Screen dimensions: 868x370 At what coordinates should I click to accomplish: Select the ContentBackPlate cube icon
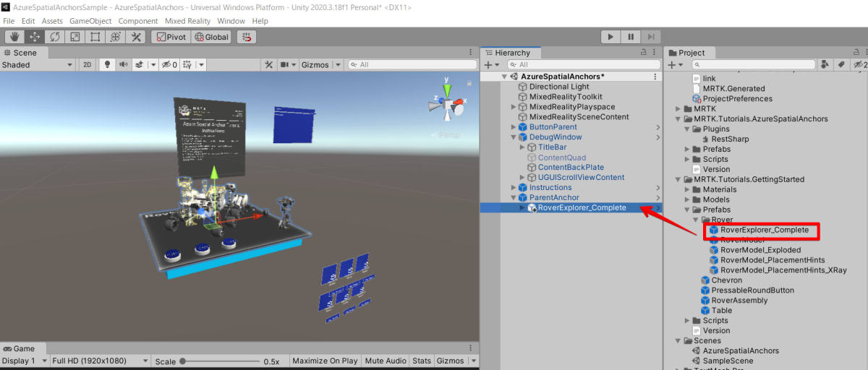[532, 168]
